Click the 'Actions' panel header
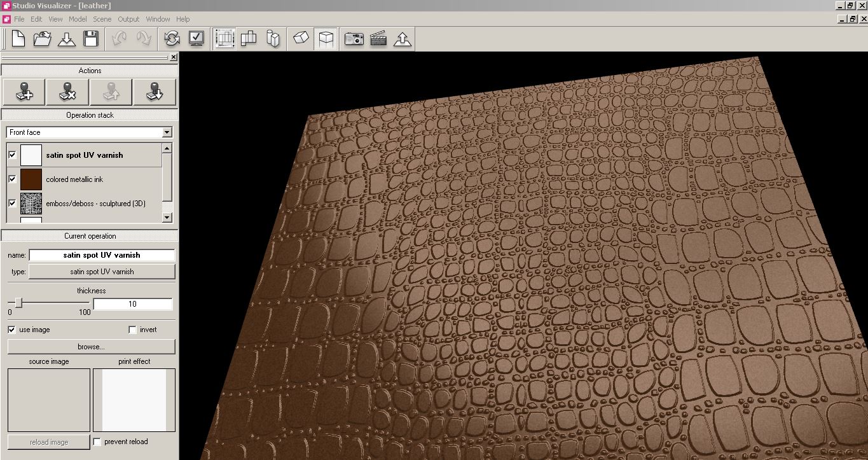868x460 pixels. pyautogui.click(x=90, y=71)
